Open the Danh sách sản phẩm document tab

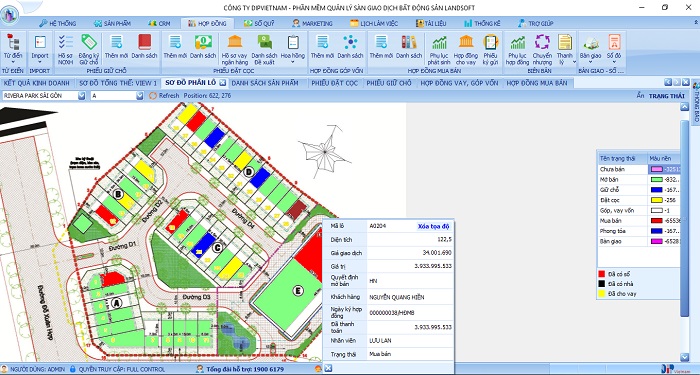pyautogui.click(x=265, y=83)
